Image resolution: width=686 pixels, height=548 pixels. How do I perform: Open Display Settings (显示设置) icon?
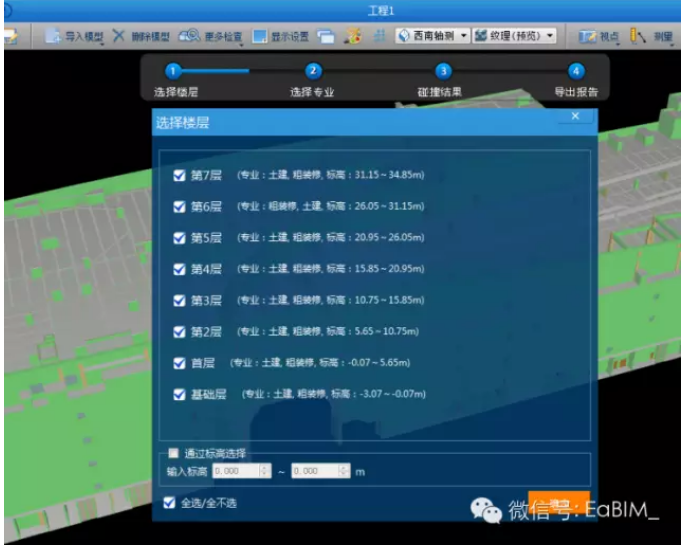pyautogui.click(x=259, y=36)
